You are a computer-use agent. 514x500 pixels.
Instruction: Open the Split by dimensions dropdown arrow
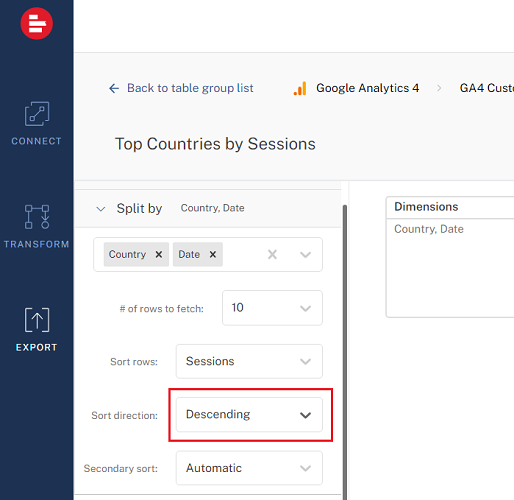click(x=305, y=255)
